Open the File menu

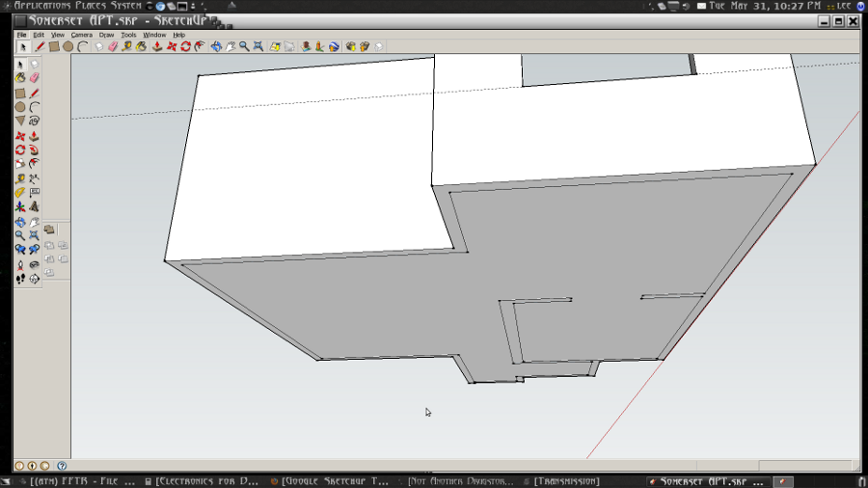point(21,35)
